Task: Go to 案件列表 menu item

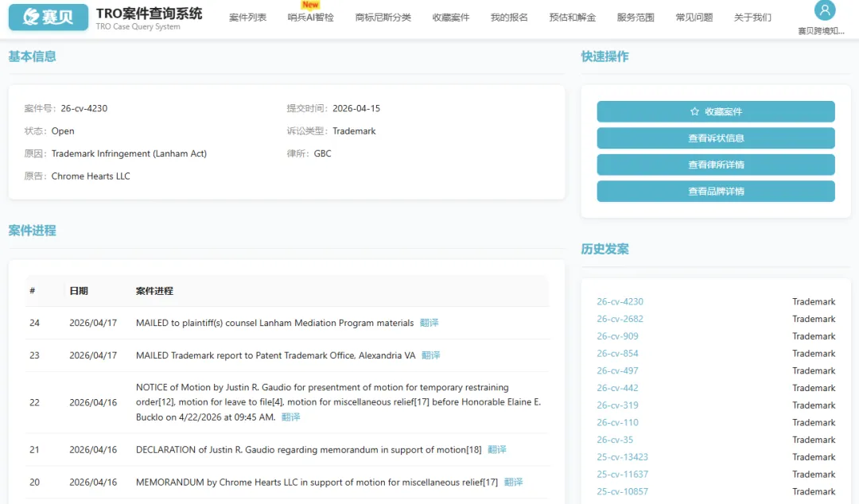Action: coord(247,17)
